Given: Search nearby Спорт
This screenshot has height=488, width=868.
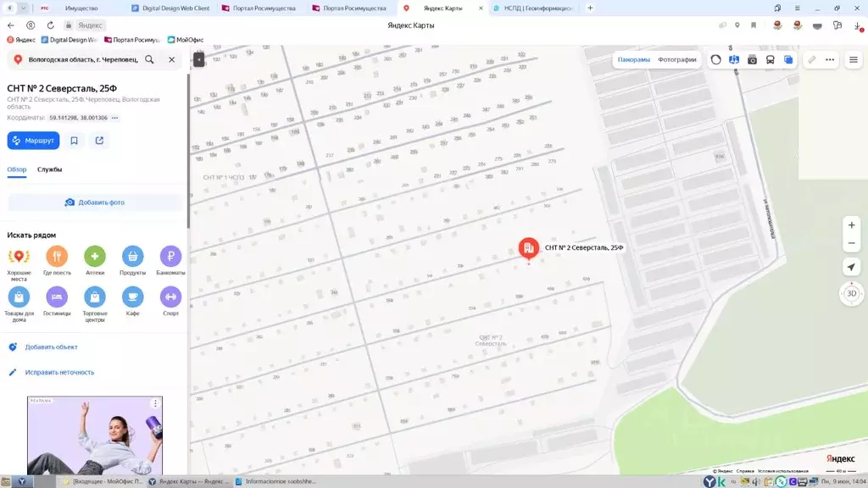Looking at the screenshot, I should 170,302.
